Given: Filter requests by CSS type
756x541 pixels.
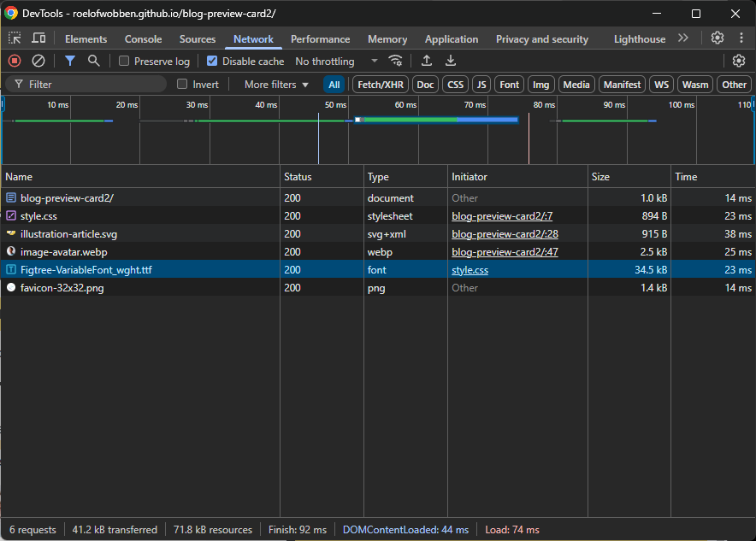Looking at the screenshot, I should coord(455,85).
